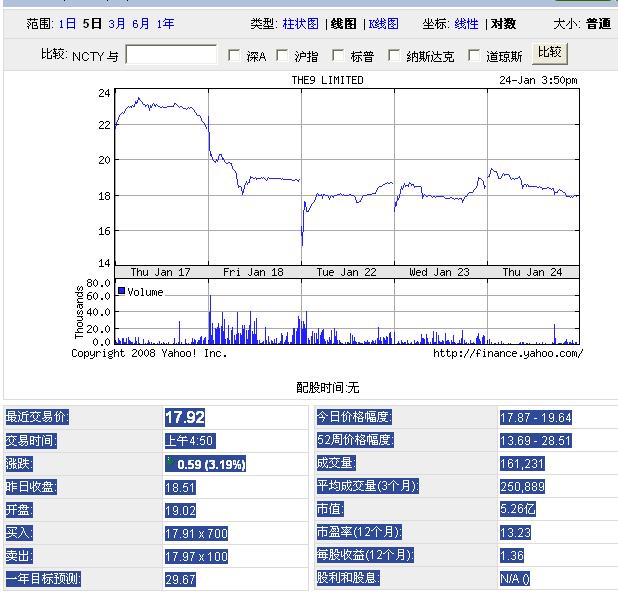This screenshot has width=618, height=600.
Task: Click the 52周价格幅度 label
Action: click(x=355, y=440)
